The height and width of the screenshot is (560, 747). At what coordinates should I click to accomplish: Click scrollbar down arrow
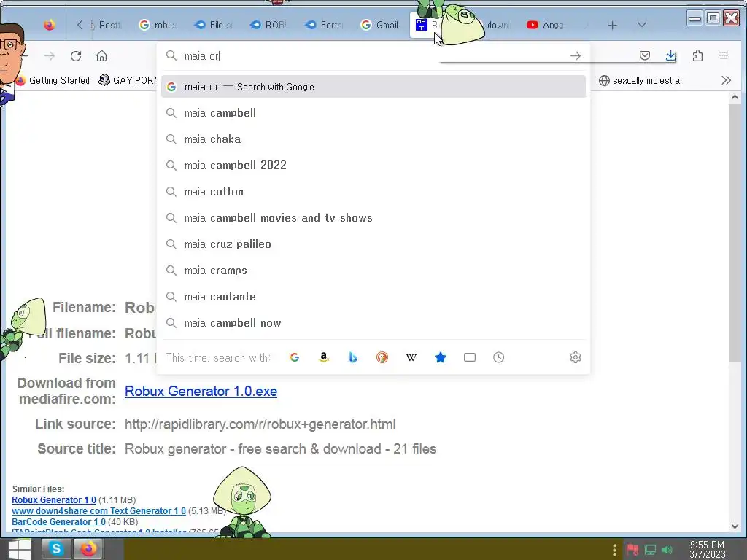(735, 526)
